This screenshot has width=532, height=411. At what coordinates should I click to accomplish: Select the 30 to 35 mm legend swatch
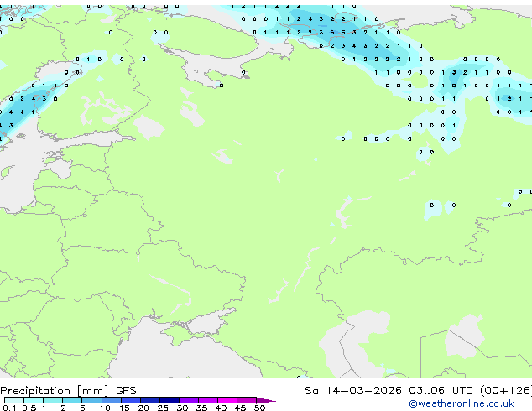pyautogui.click(x=188, y=400)
